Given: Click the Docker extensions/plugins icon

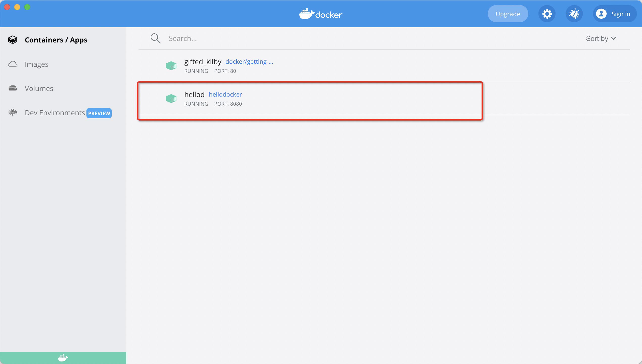Looking at the screenshot, I should tap(574, 14).
